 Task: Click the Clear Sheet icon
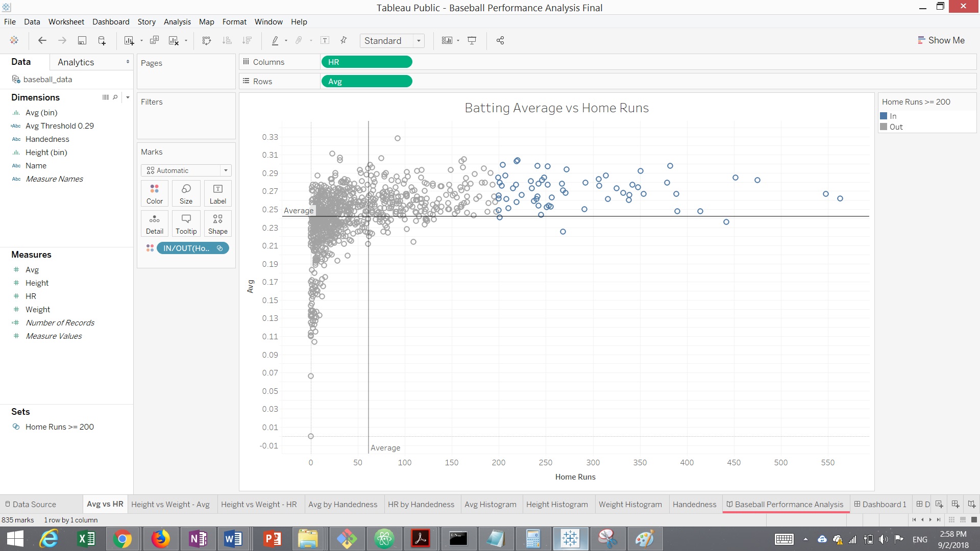174,40
